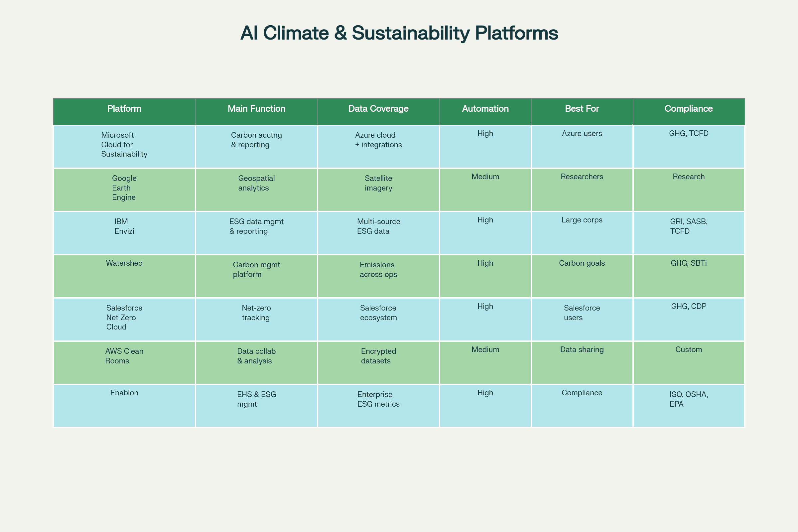Select the AWS Clean Rooms cell

(x=124, y=363)
